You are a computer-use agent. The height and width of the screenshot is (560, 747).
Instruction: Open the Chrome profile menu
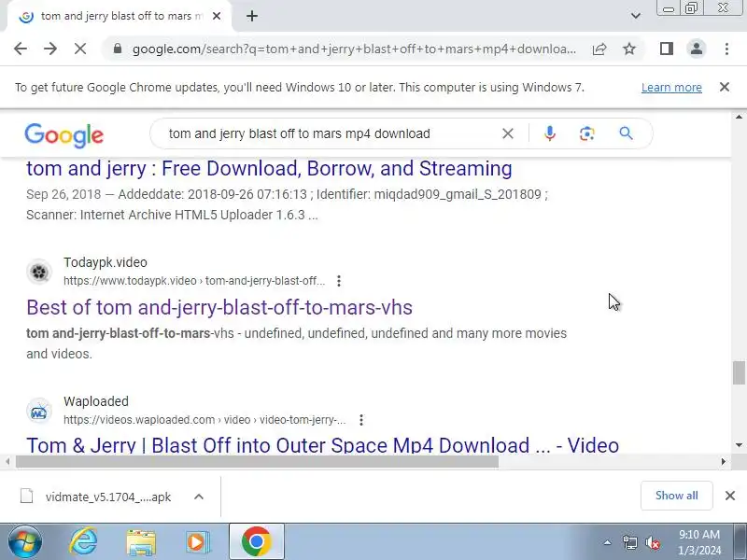[697, 49]
